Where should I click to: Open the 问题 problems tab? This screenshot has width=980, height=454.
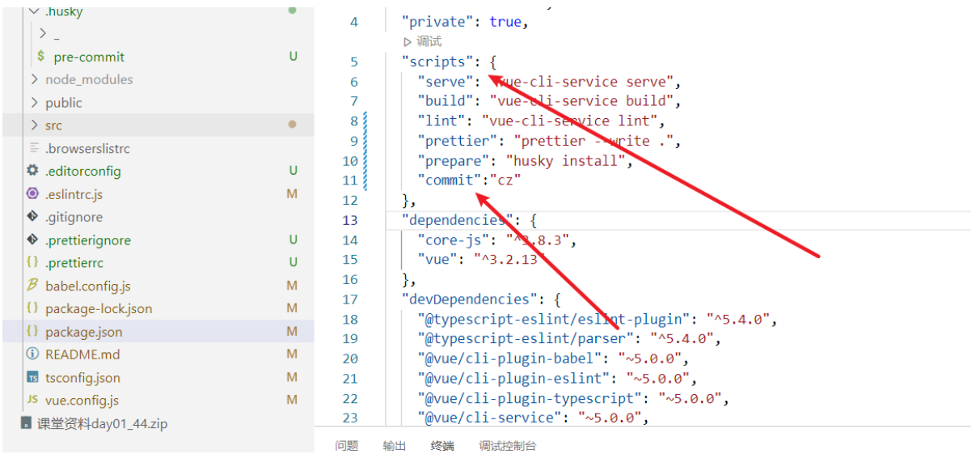(347, 446)
